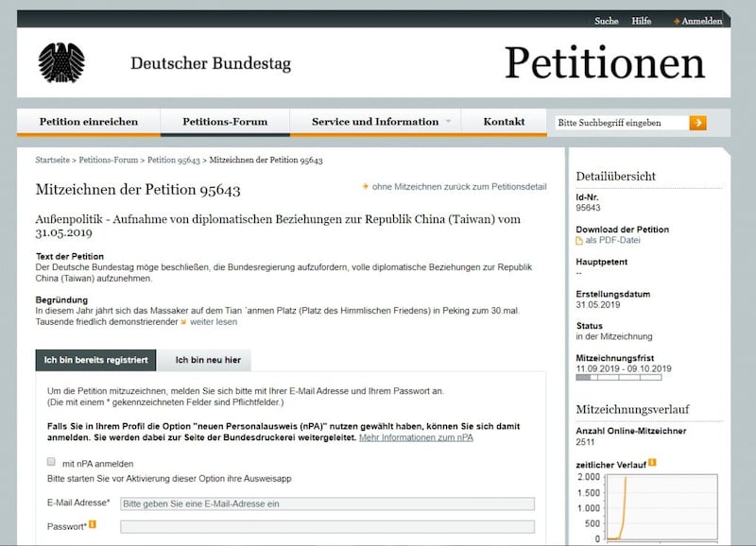This screenshot has width=756, height=546.
Task: Click the Hauptpetent label
Action: [x=602, y=262]
